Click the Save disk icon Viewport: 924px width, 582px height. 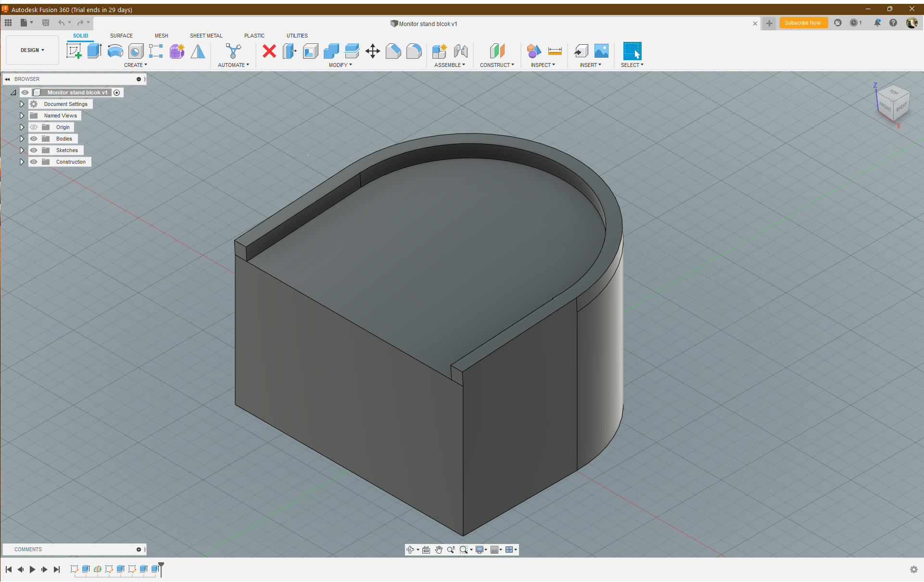click(x=46, y=23)
